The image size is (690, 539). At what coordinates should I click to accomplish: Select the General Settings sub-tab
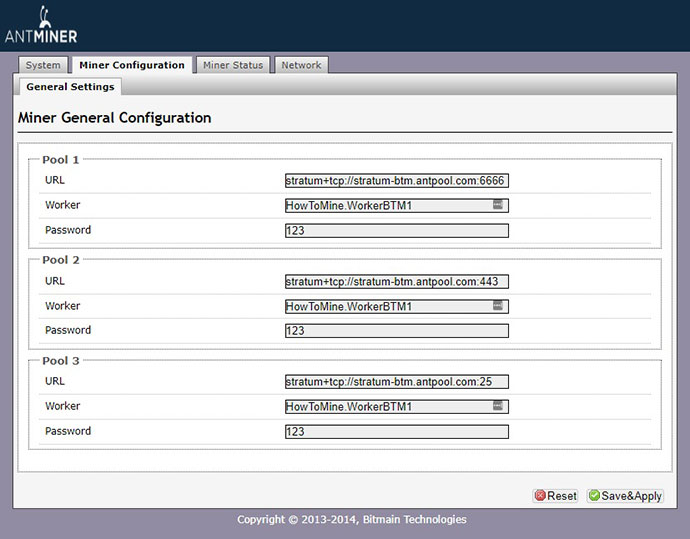pos(70,87)
